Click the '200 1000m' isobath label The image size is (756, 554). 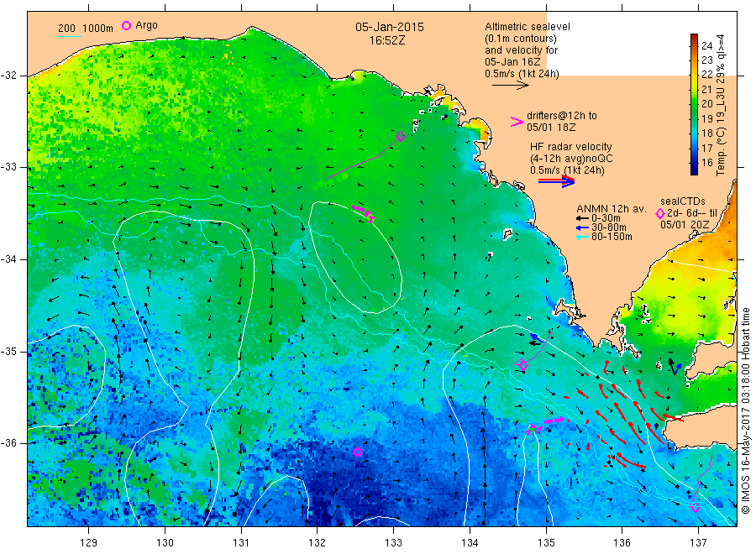coord(86,29)
